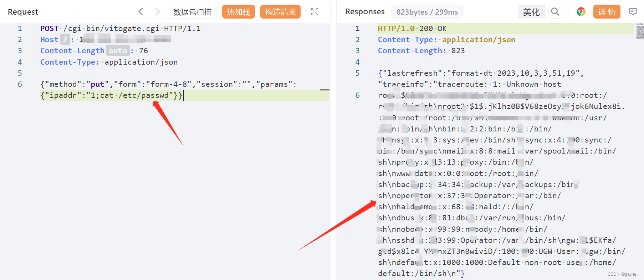Click the "traceinfo" traceroute response line

tap(469, 84)
